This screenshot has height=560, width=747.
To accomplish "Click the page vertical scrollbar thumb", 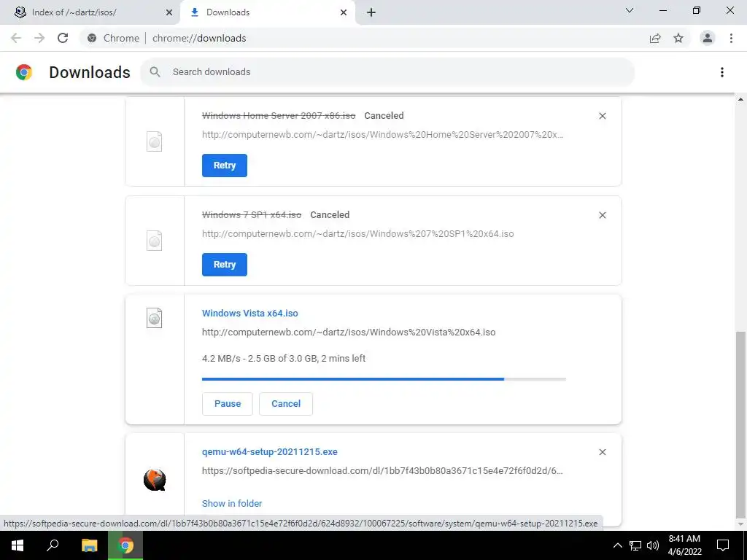I will pos(740,425).
